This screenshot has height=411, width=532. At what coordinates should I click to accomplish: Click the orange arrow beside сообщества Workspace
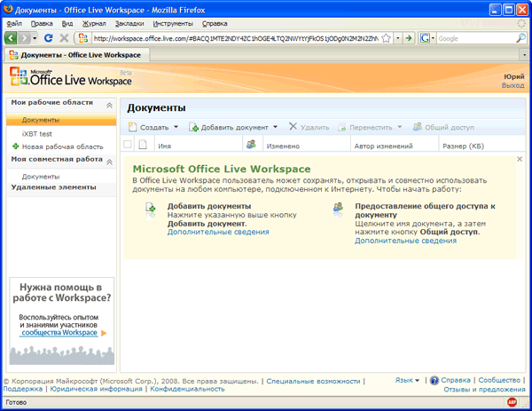click(104, 333)
